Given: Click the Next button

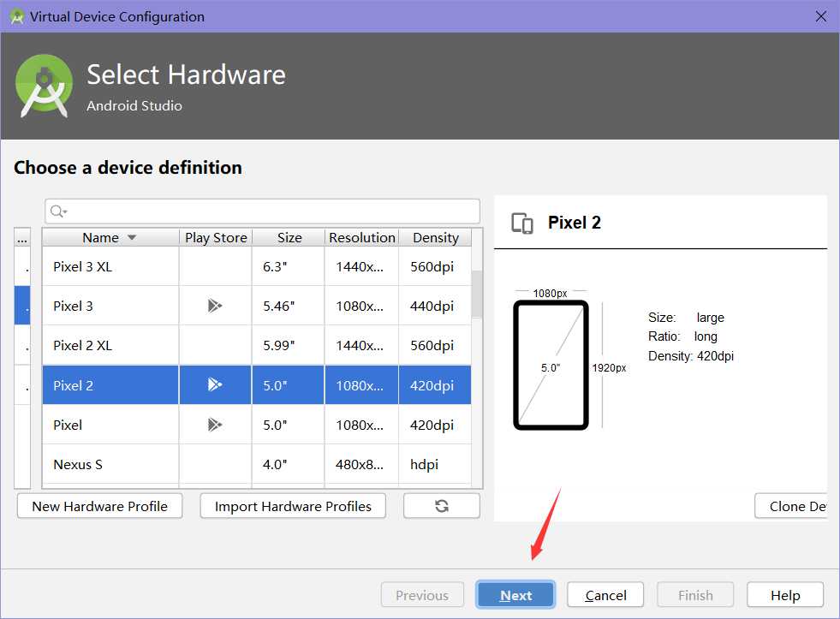Looking at the screenshot, I should [x=515, y=595].
